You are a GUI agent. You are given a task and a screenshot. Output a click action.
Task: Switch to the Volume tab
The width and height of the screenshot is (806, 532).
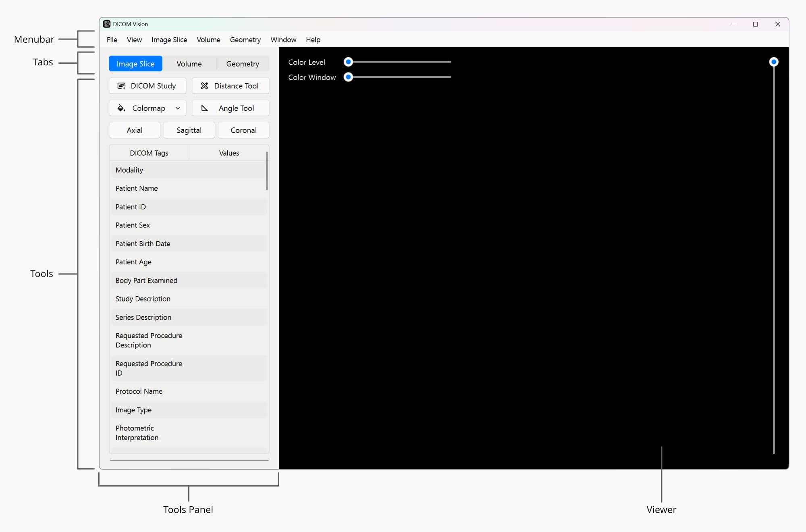coord(189,63)
